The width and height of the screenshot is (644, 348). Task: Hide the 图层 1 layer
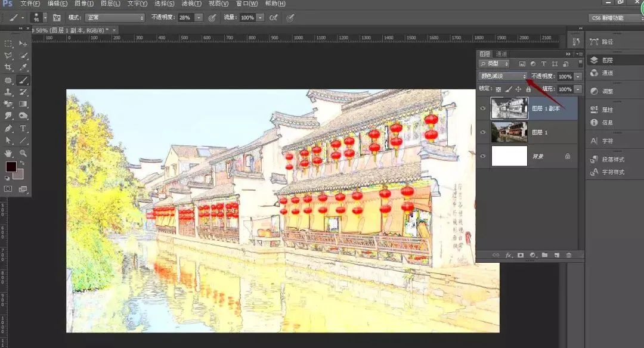[483, 132]
